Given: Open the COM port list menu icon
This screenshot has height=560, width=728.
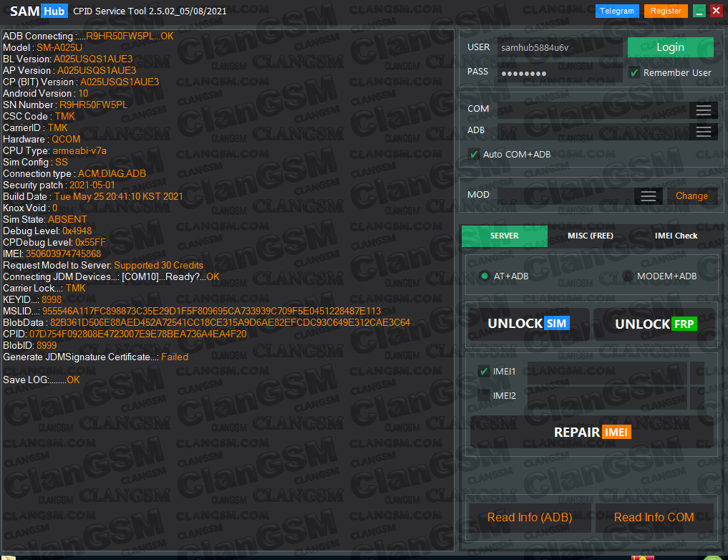Looking at the screenshot, I should pos(704,110).
